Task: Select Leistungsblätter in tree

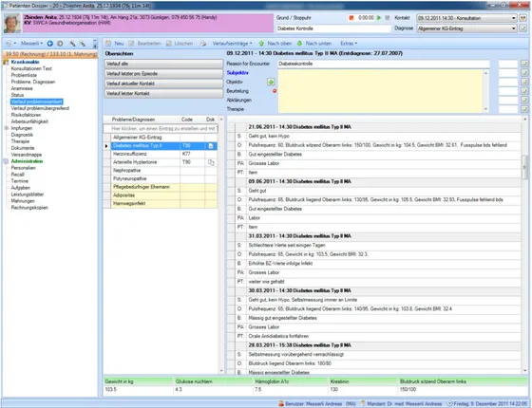Action: click(x=28, y=195)
